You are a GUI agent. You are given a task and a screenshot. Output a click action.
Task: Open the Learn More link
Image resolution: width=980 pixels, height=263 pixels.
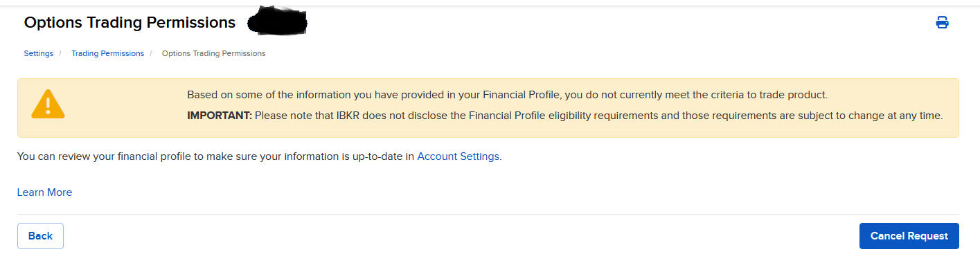pos(44,192)
